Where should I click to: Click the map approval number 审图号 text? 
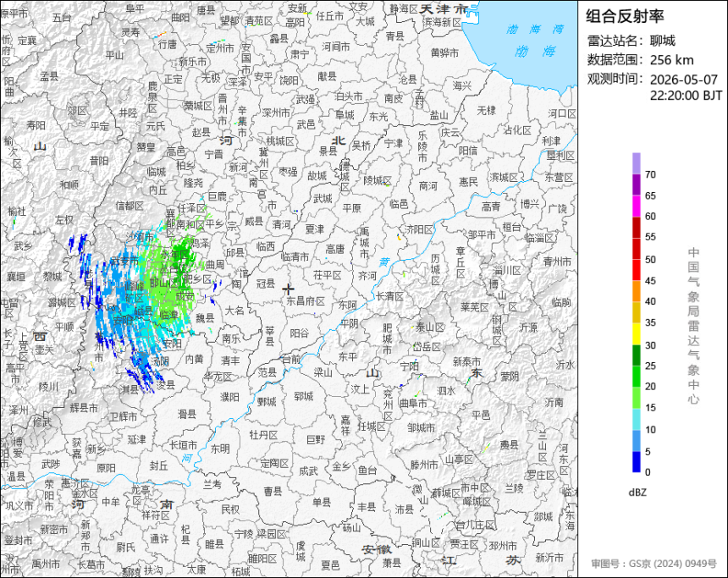654,564
